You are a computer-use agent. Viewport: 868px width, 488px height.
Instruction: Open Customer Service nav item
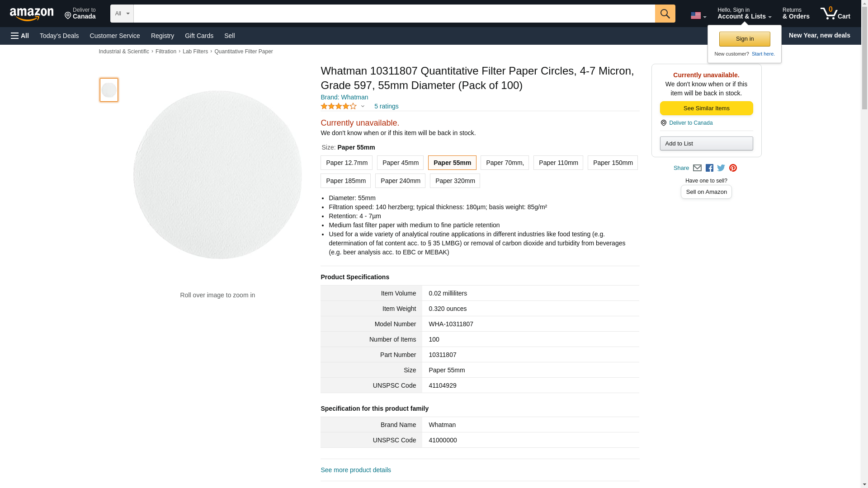coord(115,36)
